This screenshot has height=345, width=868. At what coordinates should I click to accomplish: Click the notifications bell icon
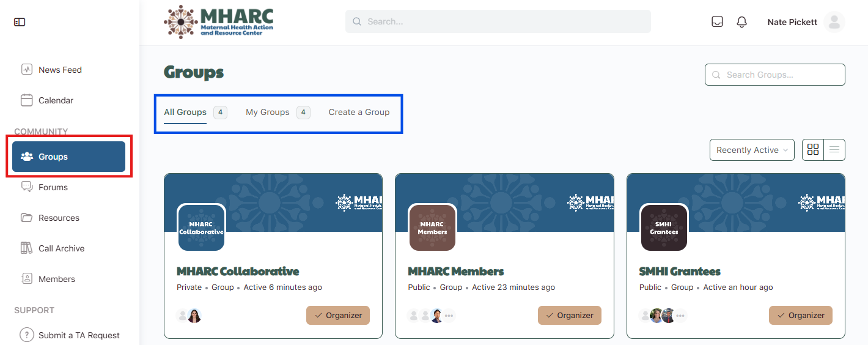coord(742,22)
